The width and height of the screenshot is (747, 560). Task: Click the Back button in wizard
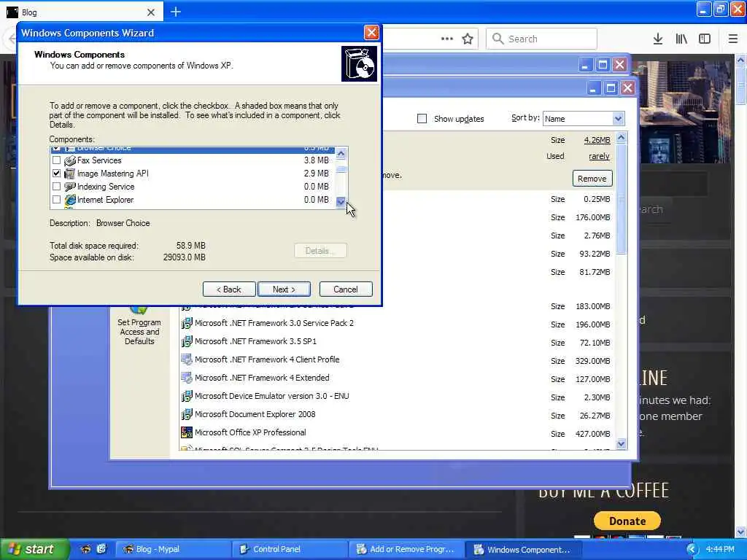[x=229, y=289]
